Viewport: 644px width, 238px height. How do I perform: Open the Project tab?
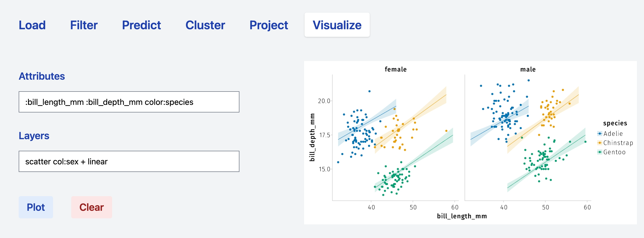tap(268, 25)
